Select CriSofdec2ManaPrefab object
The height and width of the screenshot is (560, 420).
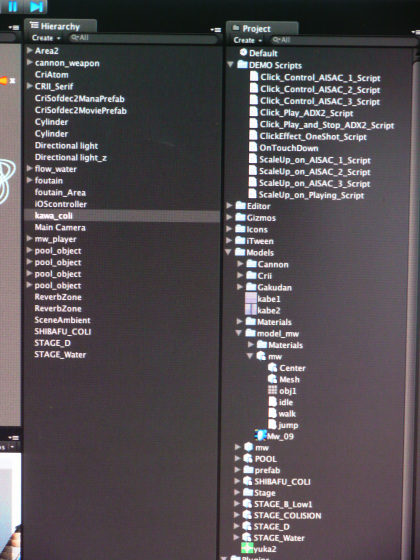[x=80, y=99]
